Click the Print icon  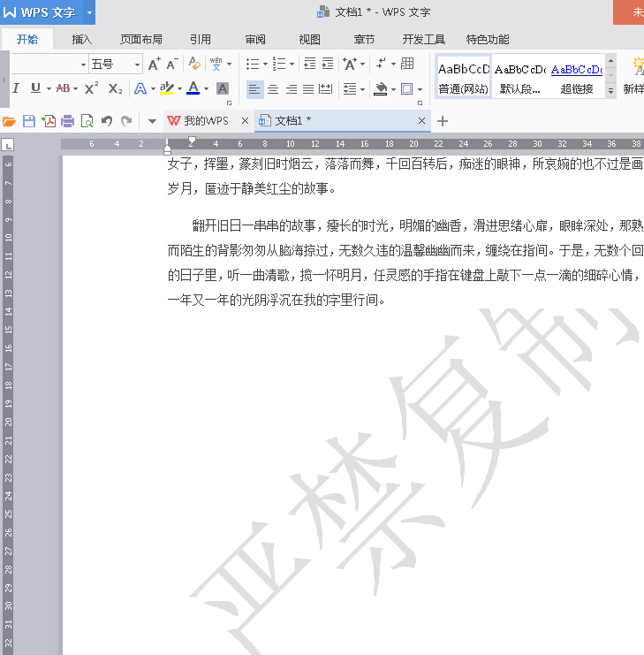click(x=67, y=121)
